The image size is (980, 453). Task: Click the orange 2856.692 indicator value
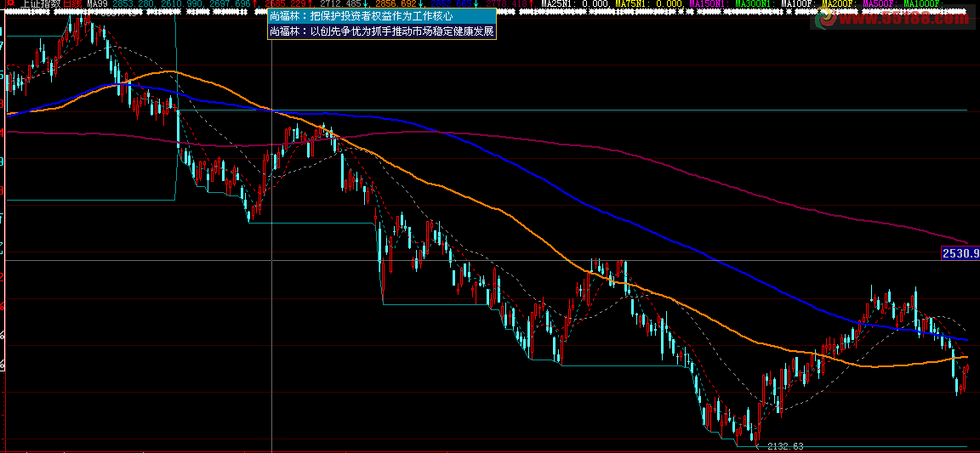(396, 3)
